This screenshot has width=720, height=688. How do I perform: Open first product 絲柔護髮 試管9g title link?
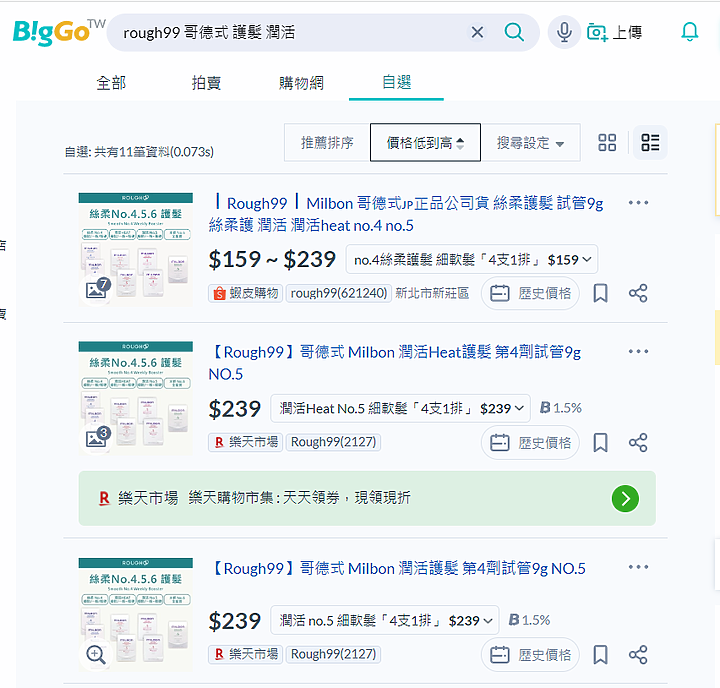[406, 214]
